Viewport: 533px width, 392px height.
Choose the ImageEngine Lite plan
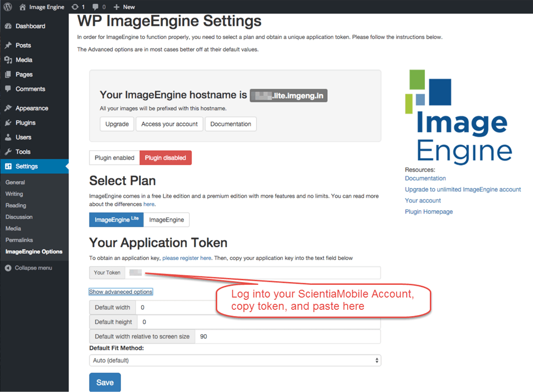117,220
